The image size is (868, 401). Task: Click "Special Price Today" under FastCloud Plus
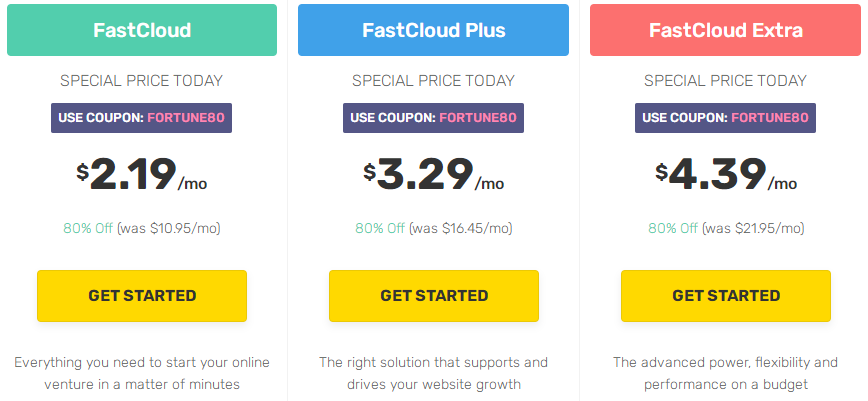(x=433, y=81)
